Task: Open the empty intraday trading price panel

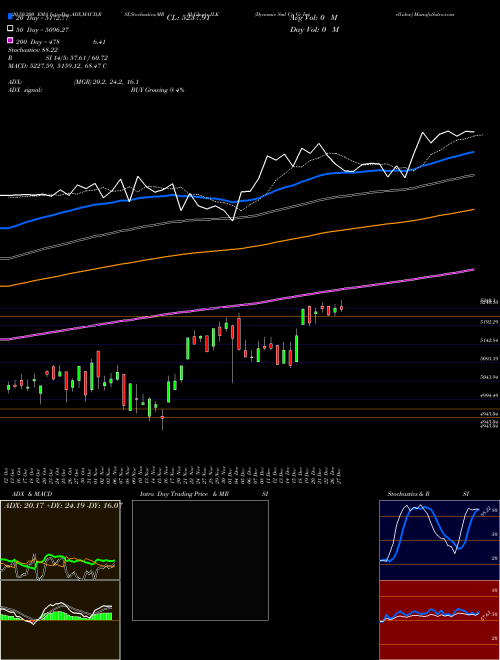Action: (x=200, y=560)
